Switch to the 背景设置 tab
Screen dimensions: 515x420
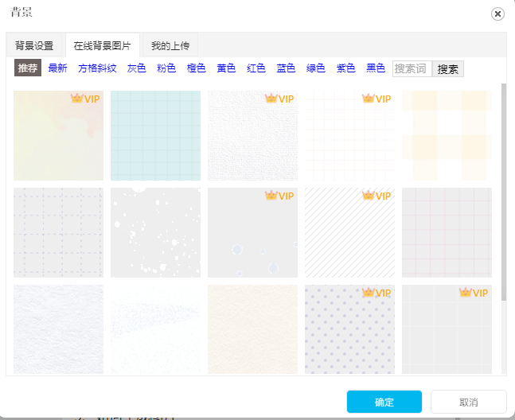click(34, 45)
